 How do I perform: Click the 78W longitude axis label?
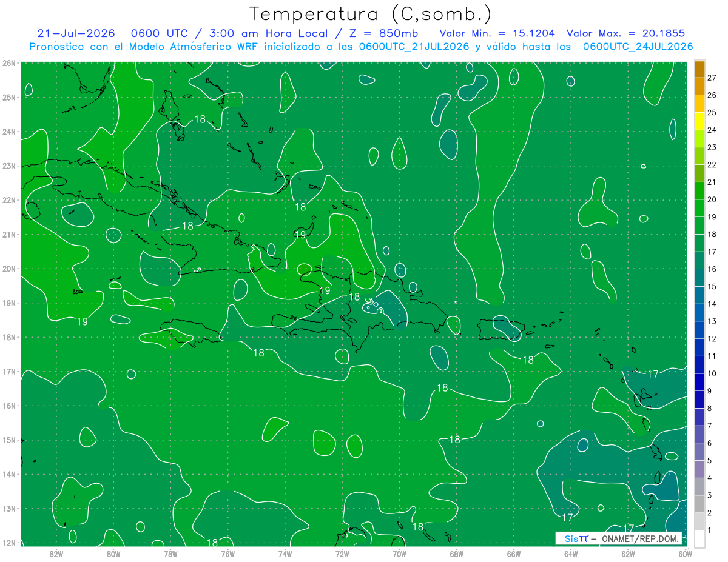point(170,554)
